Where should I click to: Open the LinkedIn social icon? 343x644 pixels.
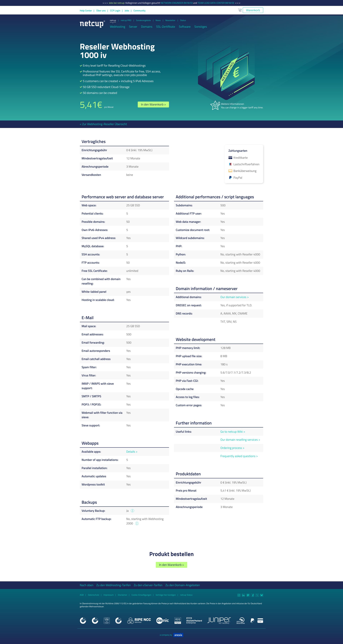[x=243, y=595]
